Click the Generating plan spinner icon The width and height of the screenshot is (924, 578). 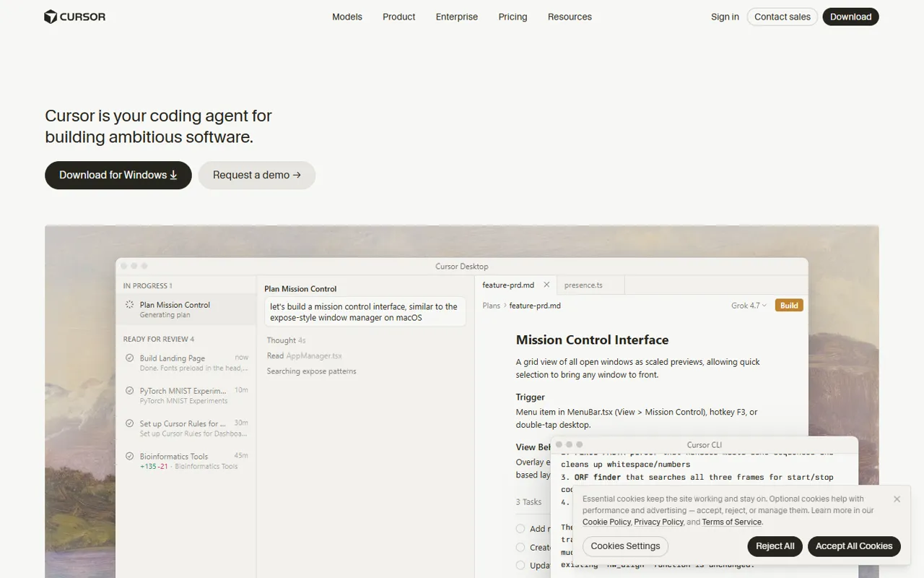tap(129, 305)
